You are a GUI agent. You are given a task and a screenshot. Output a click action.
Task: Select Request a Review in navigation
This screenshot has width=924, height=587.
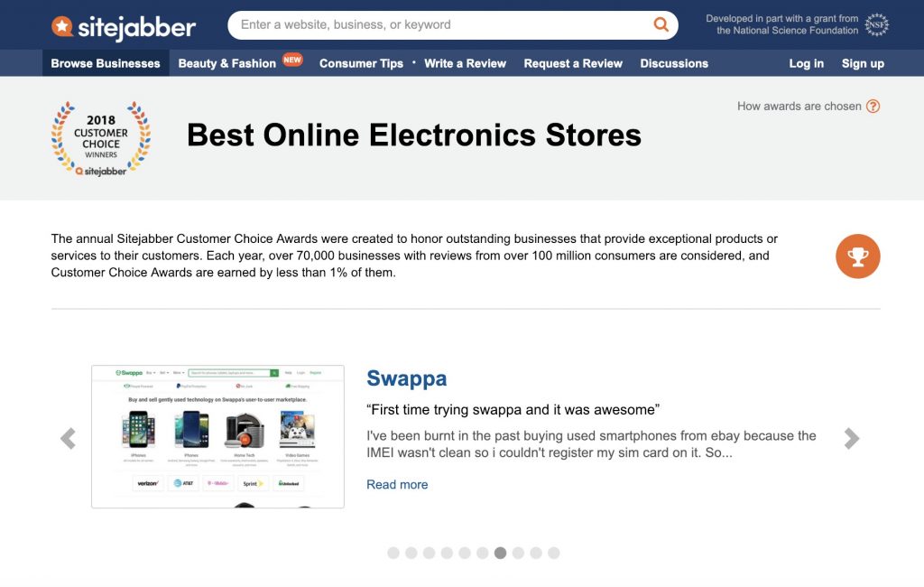coord(573,63)
